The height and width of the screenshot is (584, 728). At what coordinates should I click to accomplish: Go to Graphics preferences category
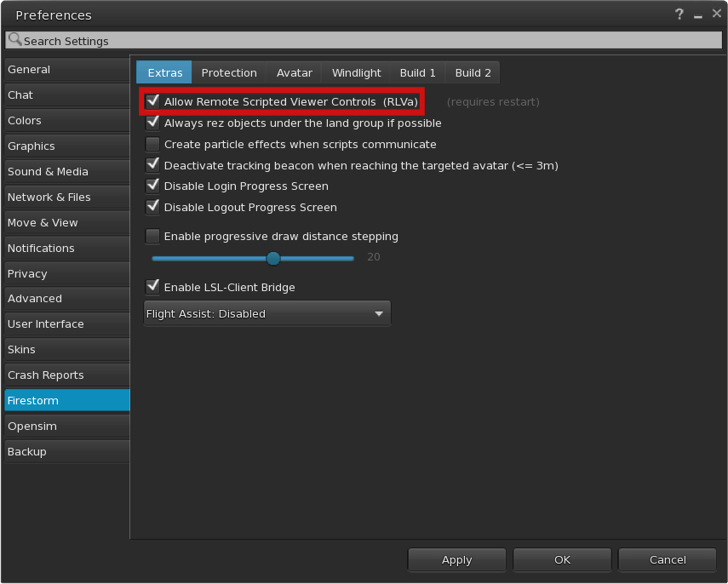tap(66, 146)
